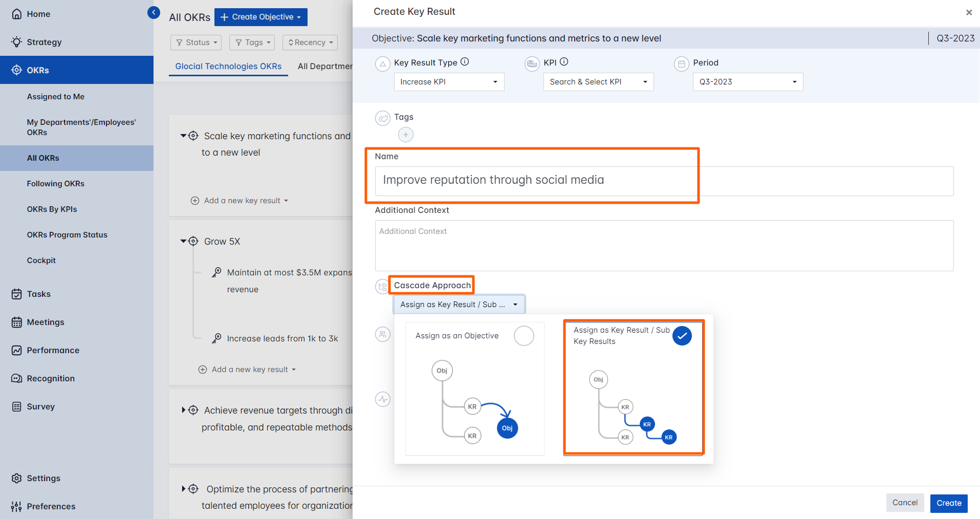Collapse the sidebar with the chevron icon
The image size is (980, 519).
pyautogui.click(x=154, y=12)
